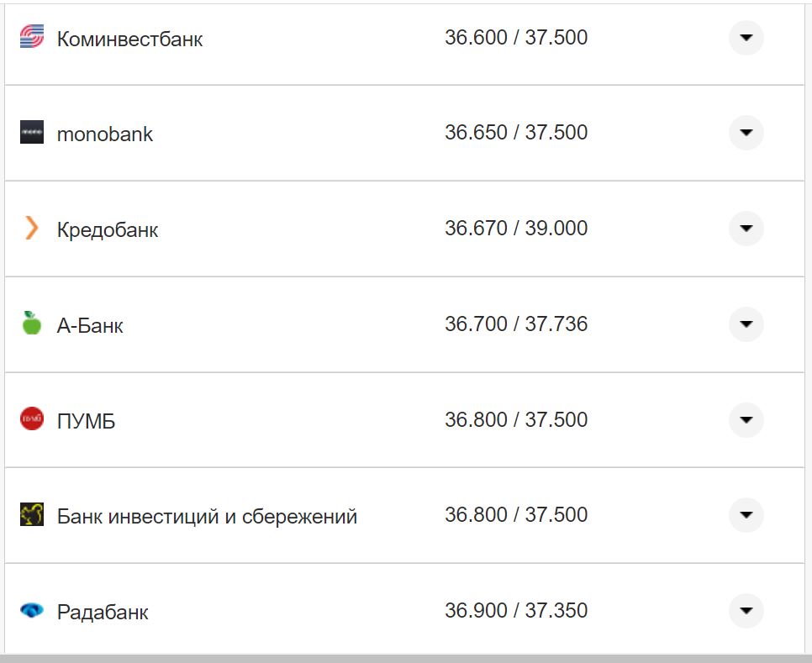Click the monobank bank name
The height and width of the screenshot is (663, 812).
tap(104, 133)
